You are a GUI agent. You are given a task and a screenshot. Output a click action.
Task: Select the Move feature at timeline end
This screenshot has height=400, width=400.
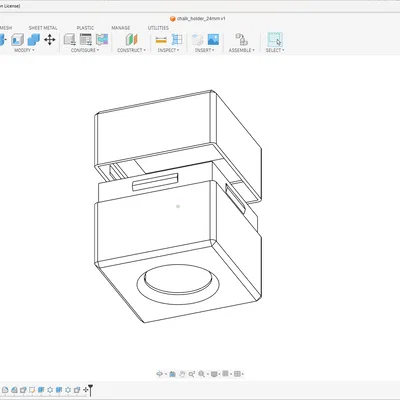click(86, 390)
